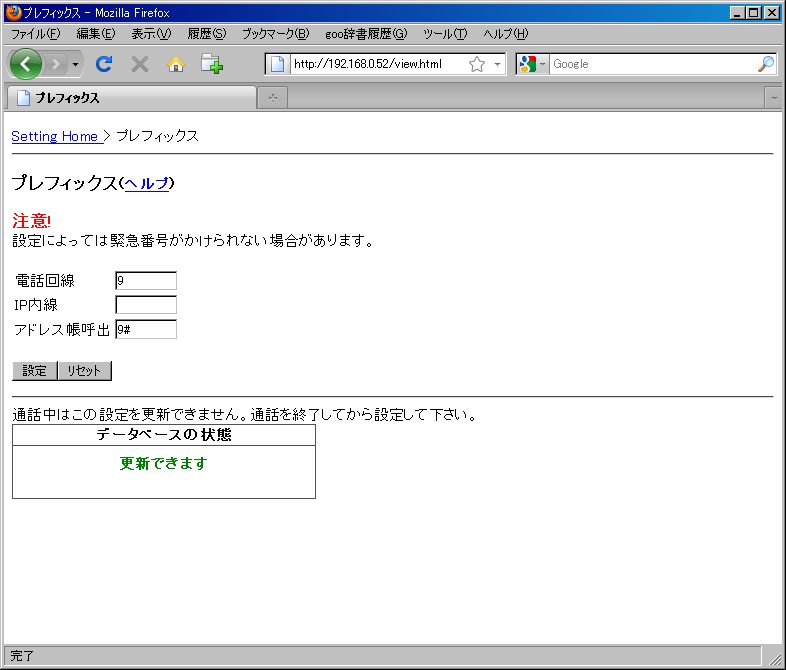Click the green Back navigation arrow

coord(26,64)
